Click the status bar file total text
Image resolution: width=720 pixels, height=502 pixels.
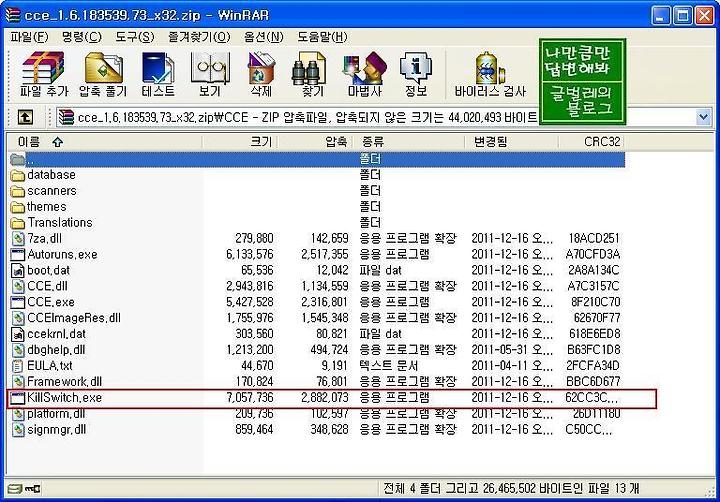click(511, 489)
